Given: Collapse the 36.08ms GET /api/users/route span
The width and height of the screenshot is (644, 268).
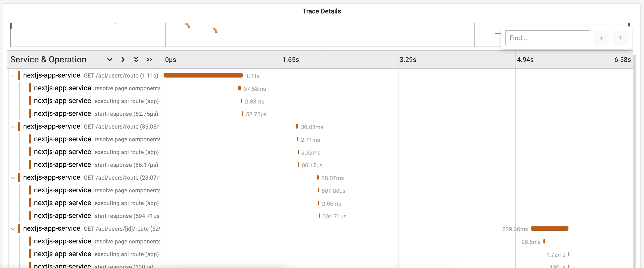Looking at the screenshot, I should 13,127.
